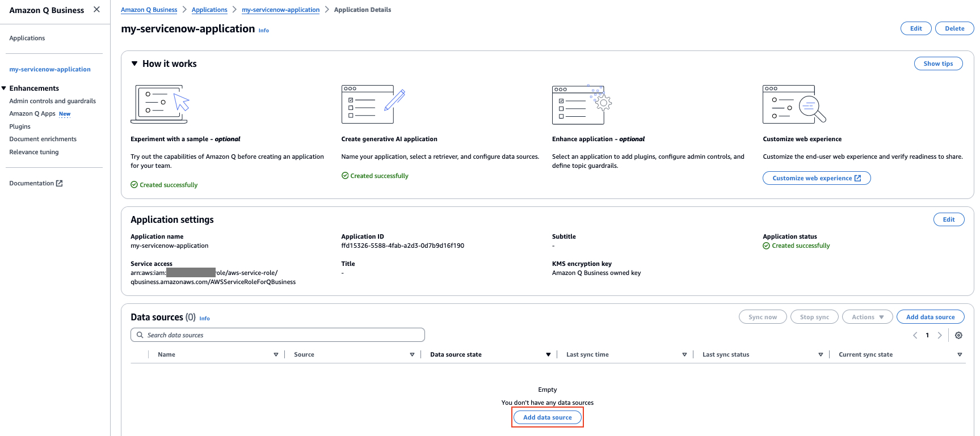This screenshot has height=436, width=980.
Task: Sort by the Last sync time column arrow
Action: click(x=685, y=355)
